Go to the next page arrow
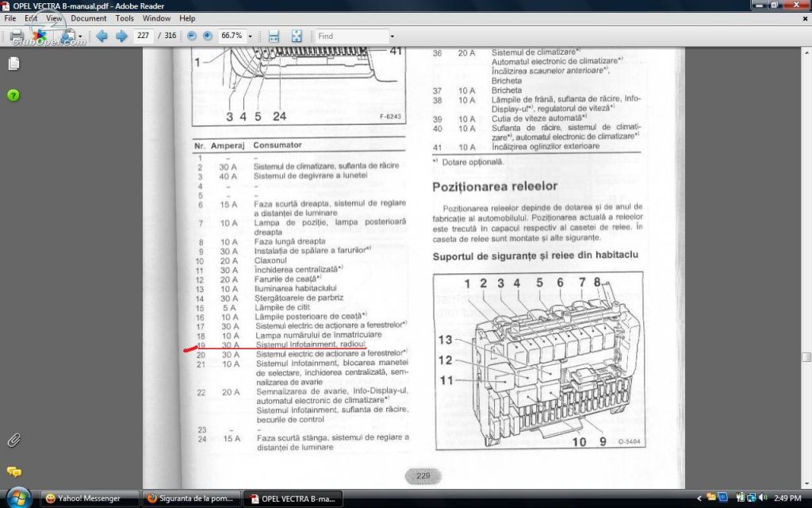This screenshot has height=508, width=812. (121, 36)
